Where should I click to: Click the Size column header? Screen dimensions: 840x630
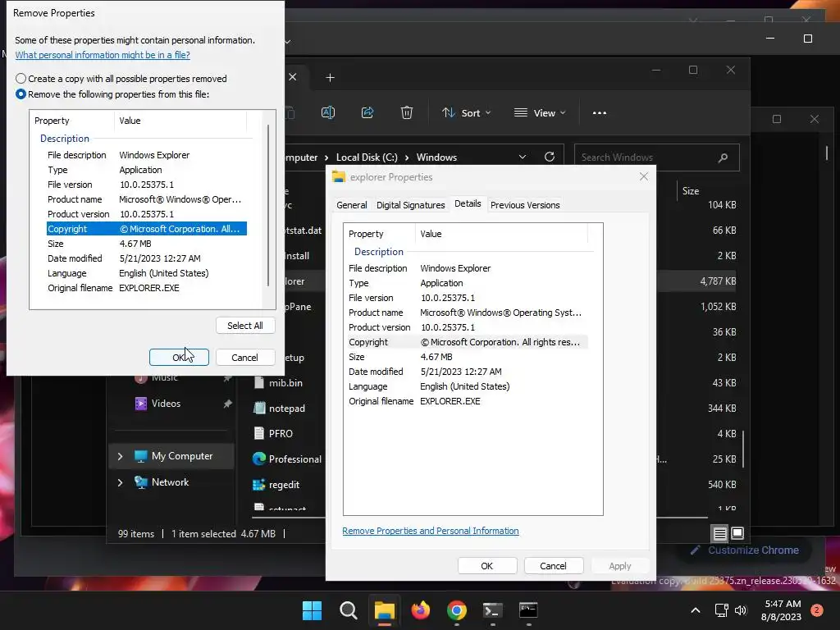pos(691,190)
